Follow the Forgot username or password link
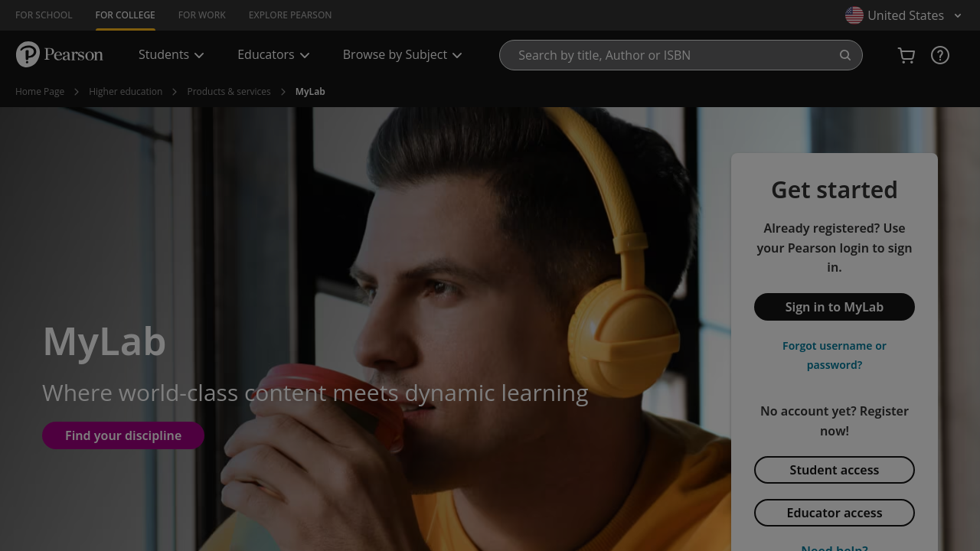 835,355
